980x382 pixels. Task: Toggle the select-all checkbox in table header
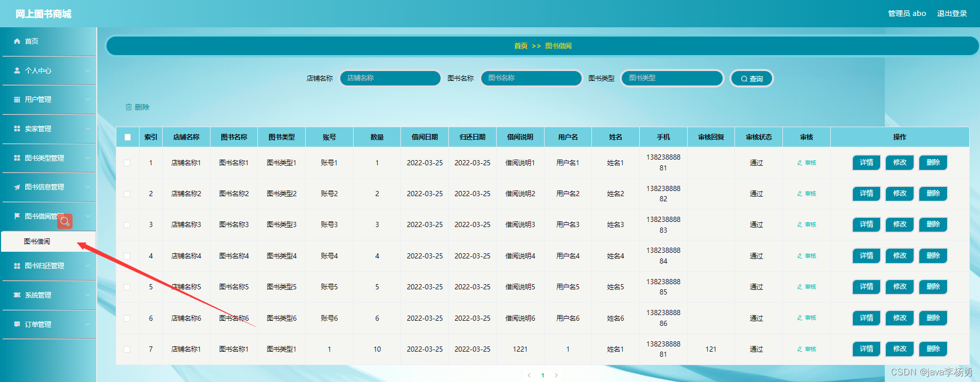128,137
